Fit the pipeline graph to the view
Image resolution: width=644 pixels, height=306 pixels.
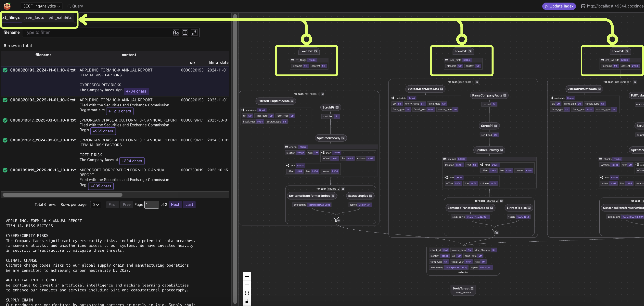247,293
